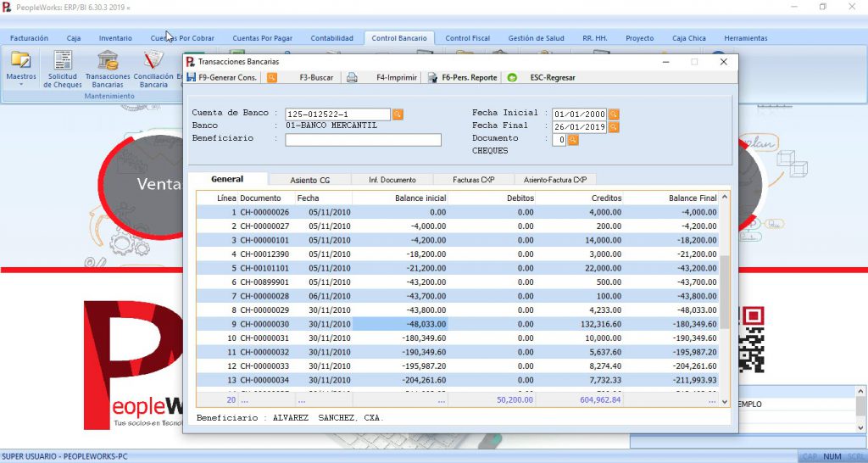This screenshot has height=463, width=868.
Task: Click the table scrollbar down arrow
Action: click(725, 402)
